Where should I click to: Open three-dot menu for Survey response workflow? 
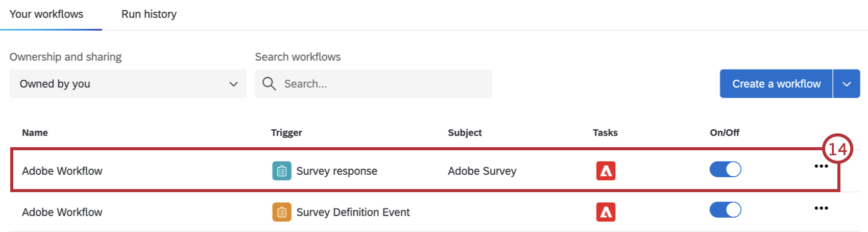click(821, 167)
